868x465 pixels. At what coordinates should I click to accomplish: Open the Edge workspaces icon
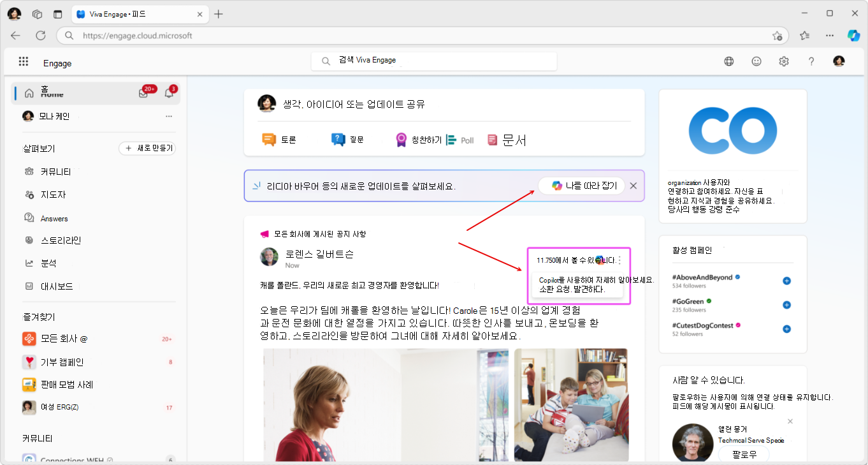pyautogui.click(x=38, y=14)
